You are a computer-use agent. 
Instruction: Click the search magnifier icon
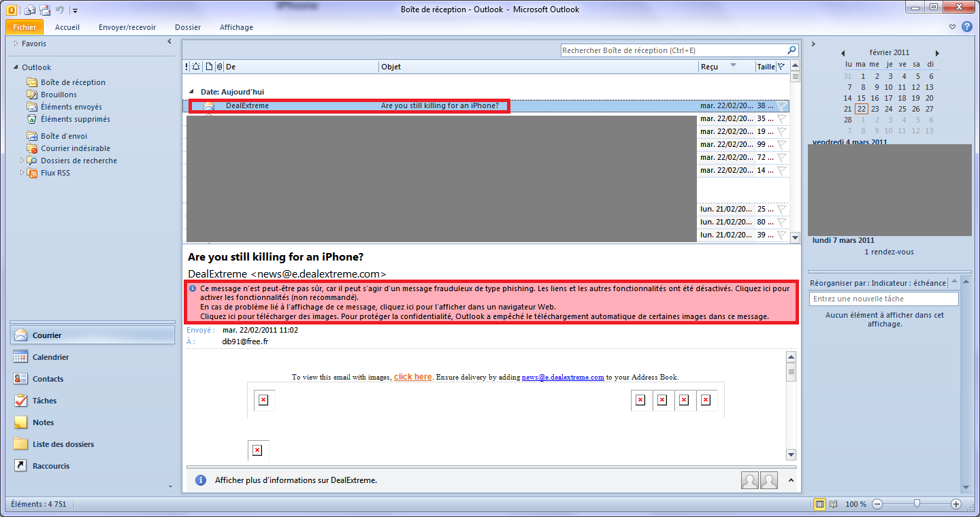pos(791,50)
